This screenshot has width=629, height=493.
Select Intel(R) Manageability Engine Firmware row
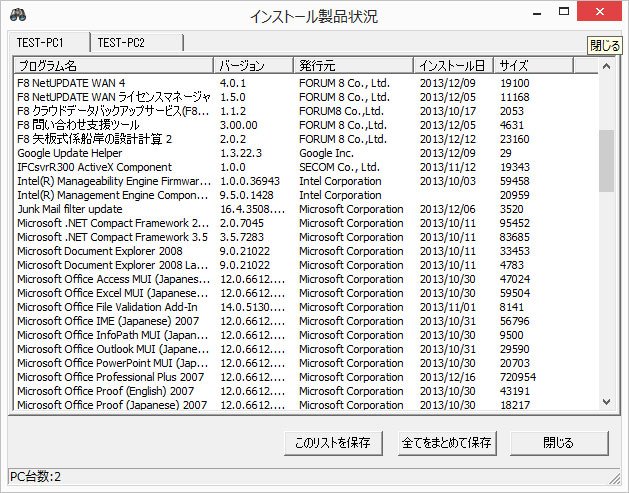click(306, 181)
